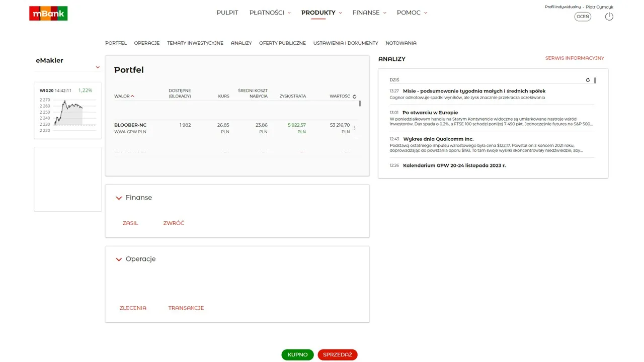
Task: Click the Zysk/Strata column header
Action: [x=292, y=96]
